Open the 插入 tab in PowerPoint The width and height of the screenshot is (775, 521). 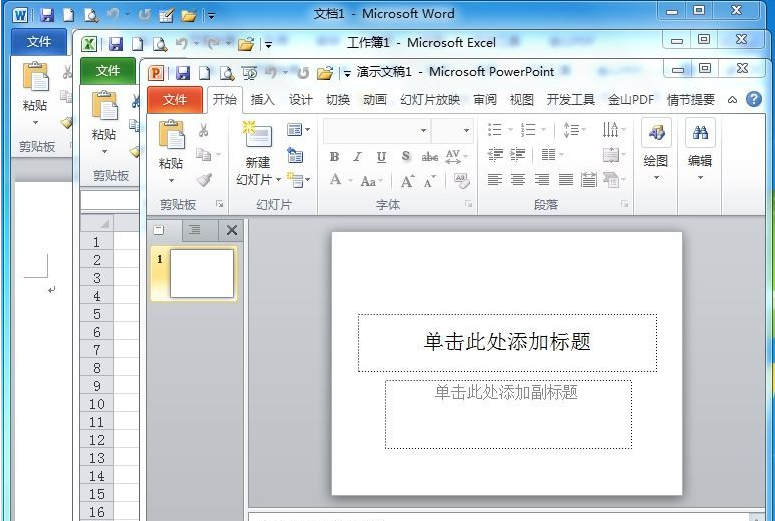coord(262,100)
